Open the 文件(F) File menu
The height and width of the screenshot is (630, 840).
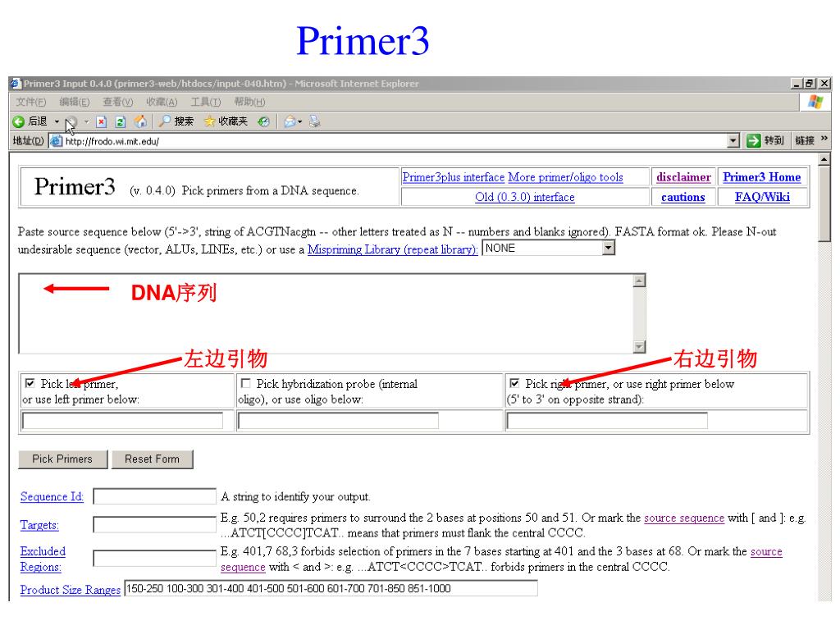(31, 102)
